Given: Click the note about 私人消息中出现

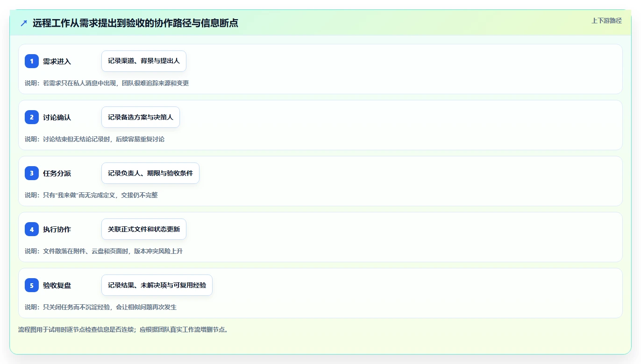Looking at the screenshot, I should click(107, 83).
